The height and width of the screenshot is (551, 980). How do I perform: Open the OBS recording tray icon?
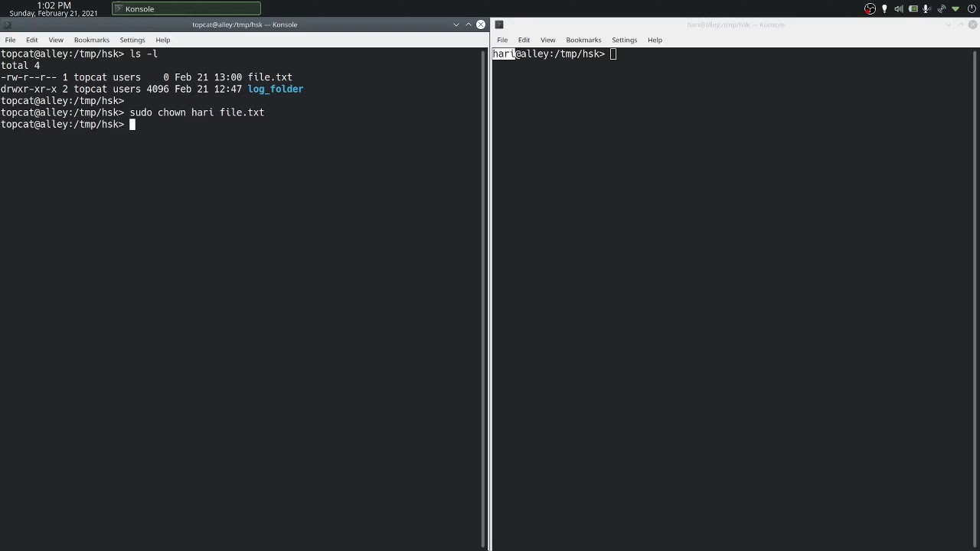[870, 9]
